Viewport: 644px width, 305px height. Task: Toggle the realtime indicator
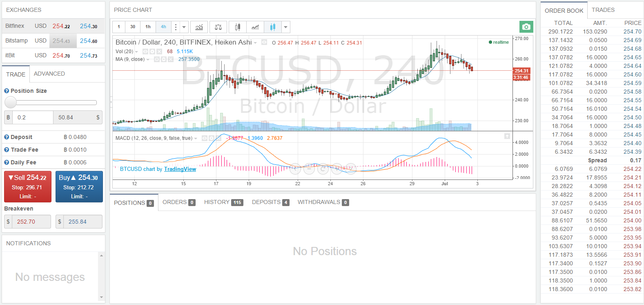[499, 42]
